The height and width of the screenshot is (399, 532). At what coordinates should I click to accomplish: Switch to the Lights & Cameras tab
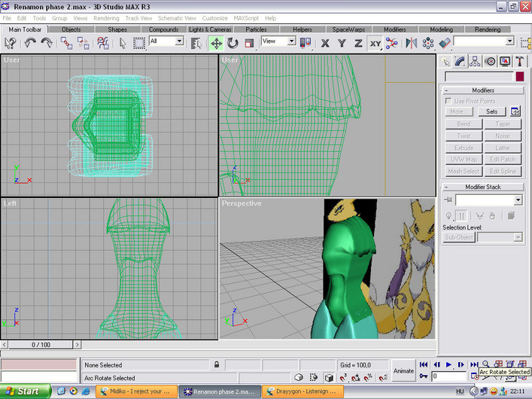[x=210, y=29]
